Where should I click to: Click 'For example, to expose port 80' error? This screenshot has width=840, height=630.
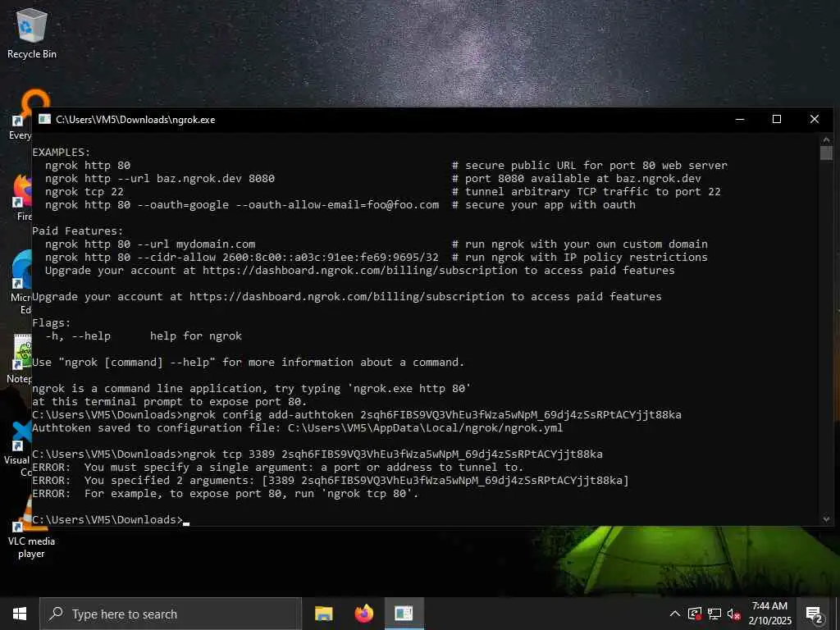point(226,493)
